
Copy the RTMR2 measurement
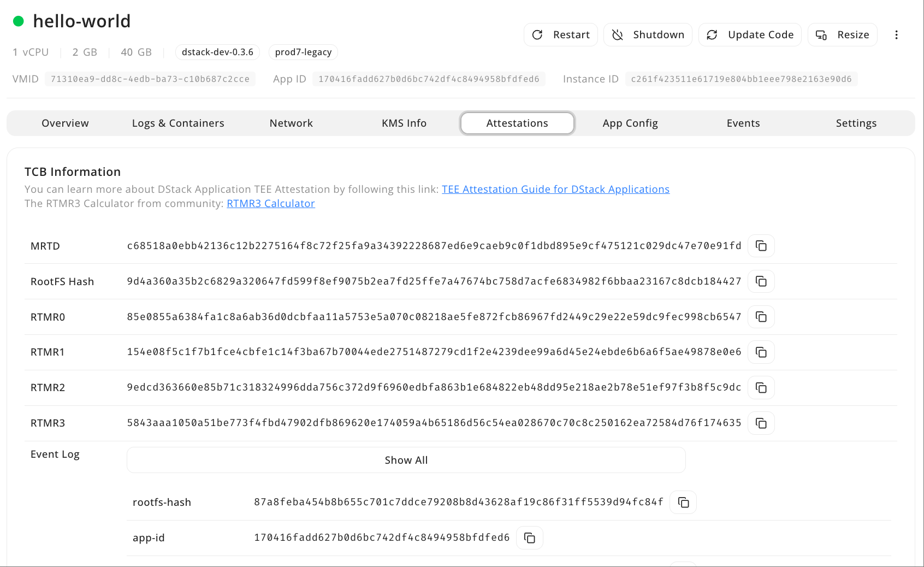[761, 387]
